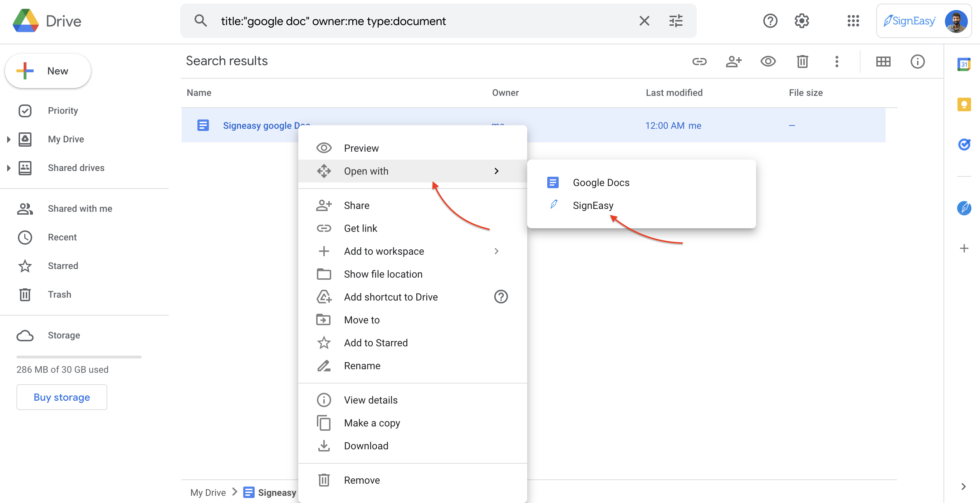Click the Owner column header

(x=505, y=92)
